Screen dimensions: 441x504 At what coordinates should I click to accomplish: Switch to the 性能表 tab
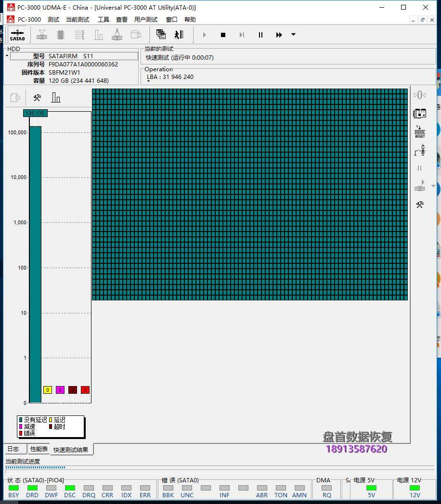[39, 449]
